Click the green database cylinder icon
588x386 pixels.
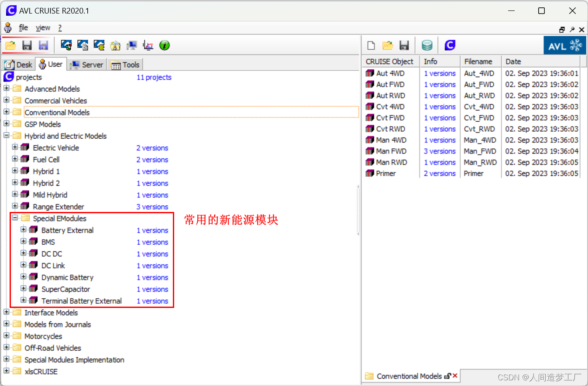coord(427,45)
